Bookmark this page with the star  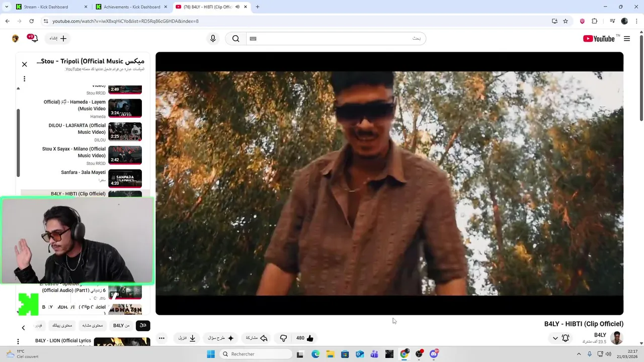coord(566,21)
